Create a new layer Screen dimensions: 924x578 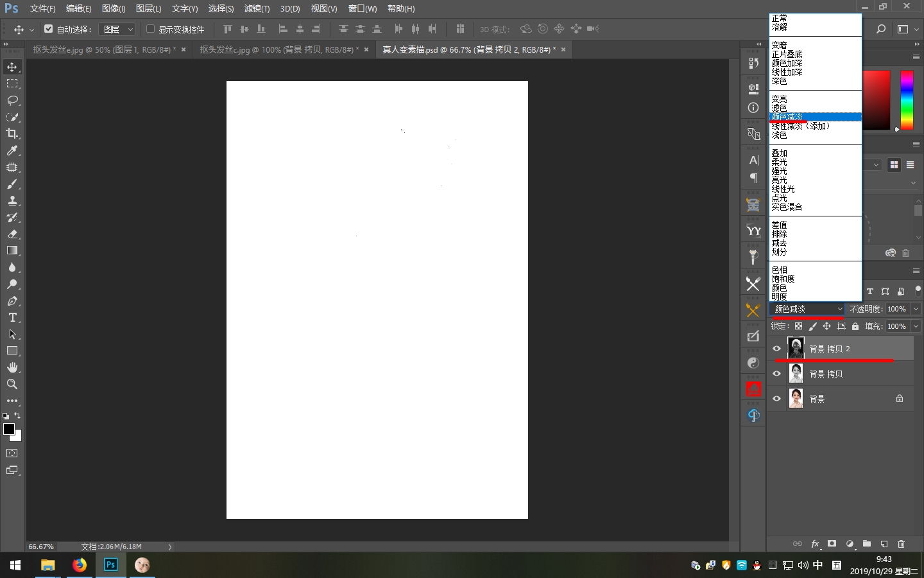(884, 544)
